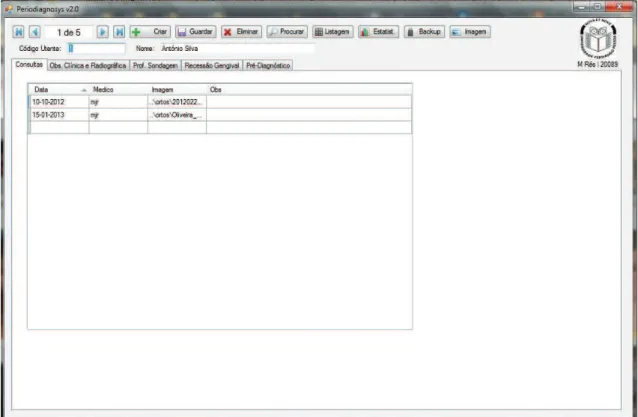Open the Imagem viewer

470,32
